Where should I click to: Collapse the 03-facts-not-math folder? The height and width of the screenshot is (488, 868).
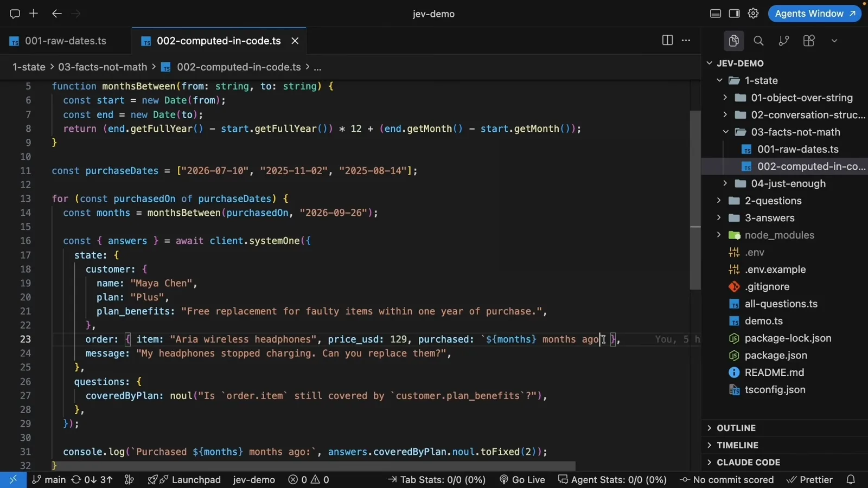coord(784,132)
